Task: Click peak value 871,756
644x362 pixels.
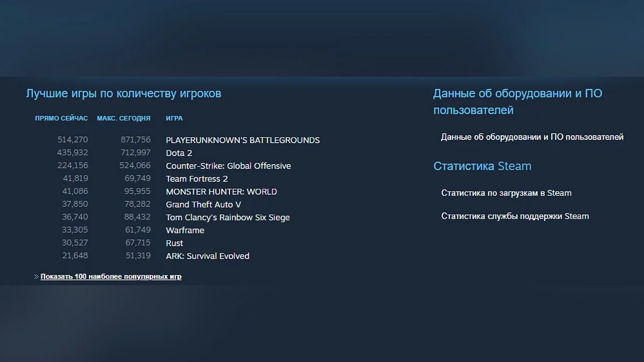Action: pyautogui.click(x=135, y=139)
